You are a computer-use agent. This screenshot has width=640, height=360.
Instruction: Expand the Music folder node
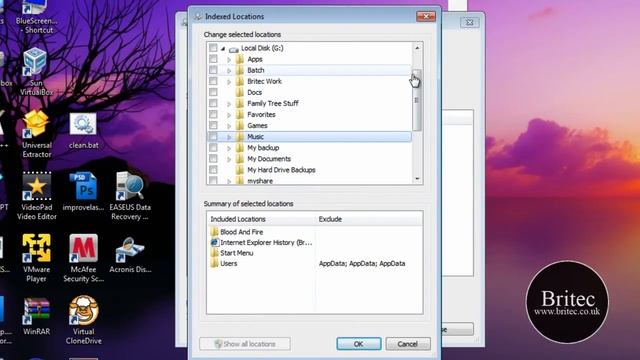pos(229,137)
